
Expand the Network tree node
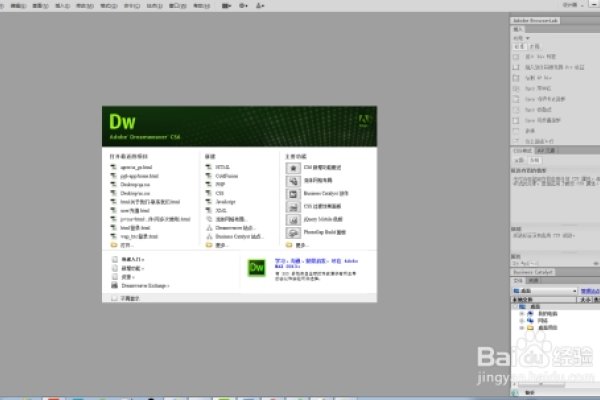[521, 321]
